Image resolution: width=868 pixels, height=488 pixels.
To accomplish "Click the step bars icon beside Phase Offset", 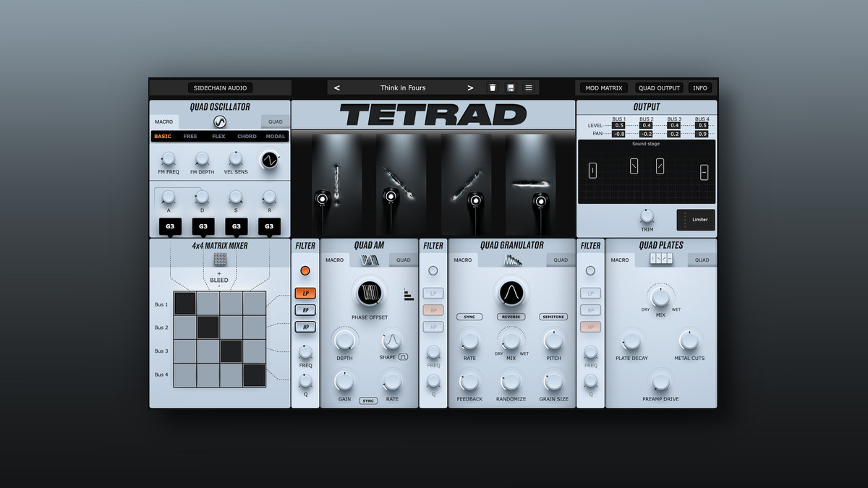I will coord(409,294).
